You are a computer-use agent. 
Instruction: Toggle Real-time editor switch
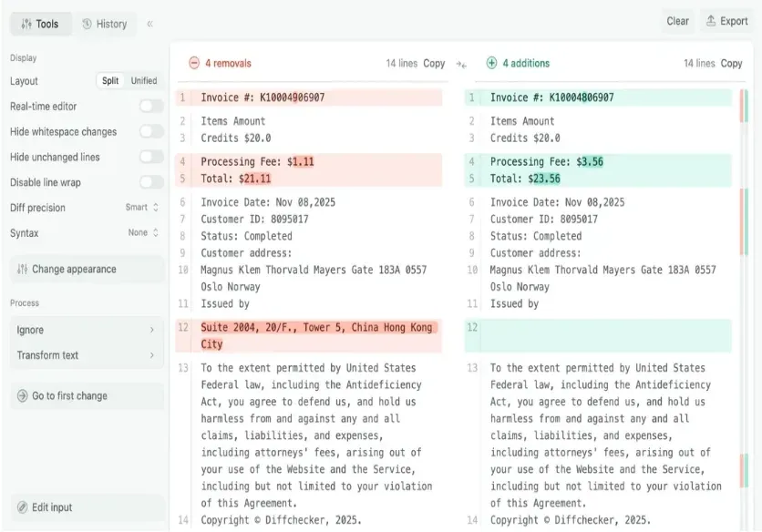tap(151, 106)
